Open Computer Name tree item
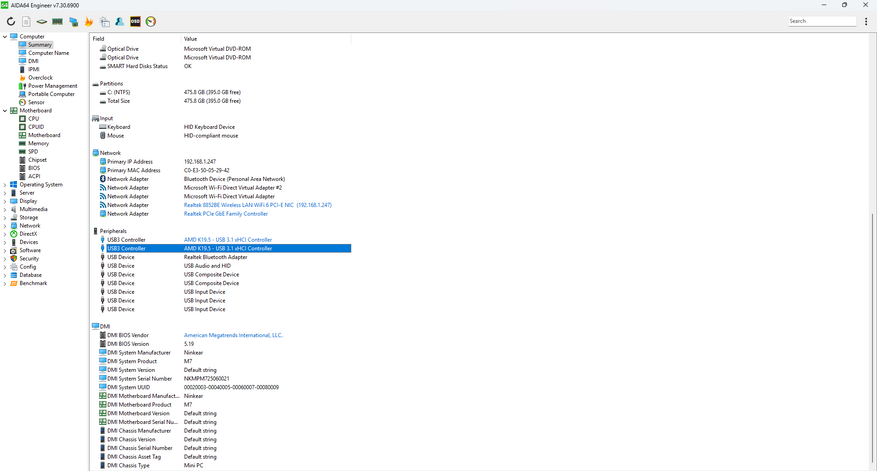877x471 pixels. click(x=49, y=53)
